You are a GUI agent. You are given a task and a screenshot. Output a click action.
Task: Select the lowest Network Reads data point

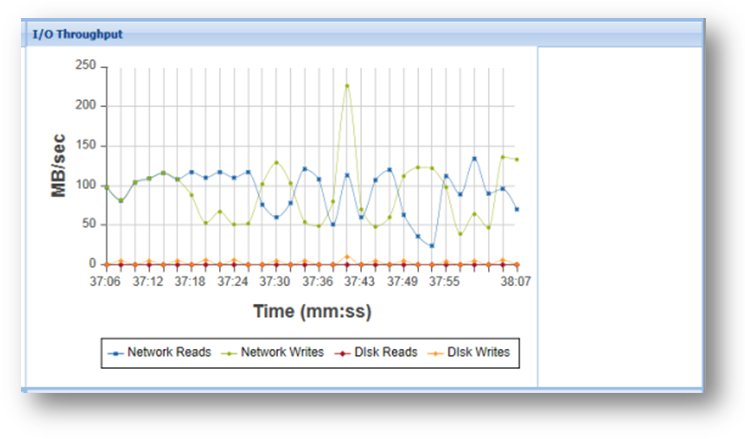432,246
